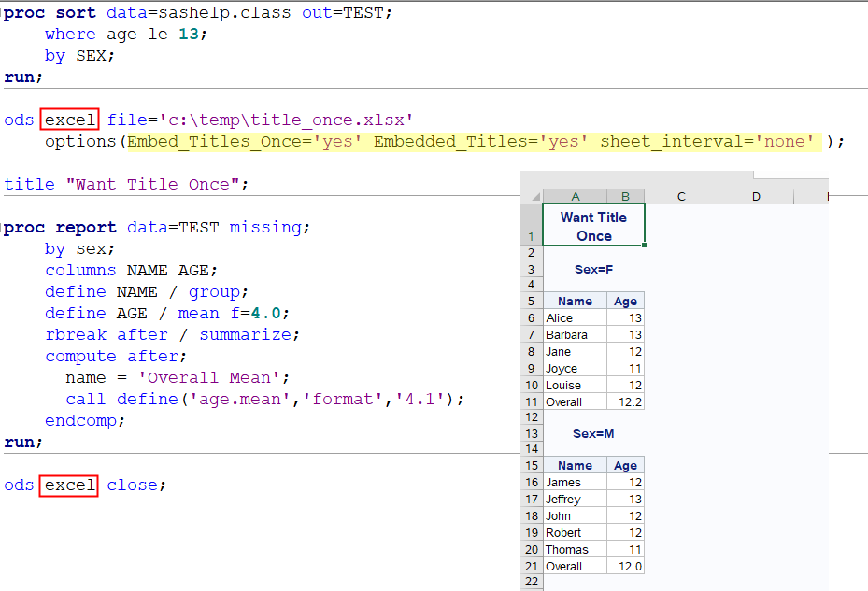
Task: Select row 5 header in spreadsheet
Action: [x=532, y=301]
